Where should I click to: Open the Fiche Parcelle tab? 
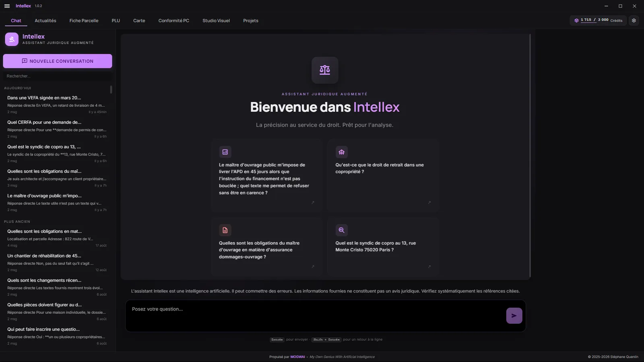point(84,21)
